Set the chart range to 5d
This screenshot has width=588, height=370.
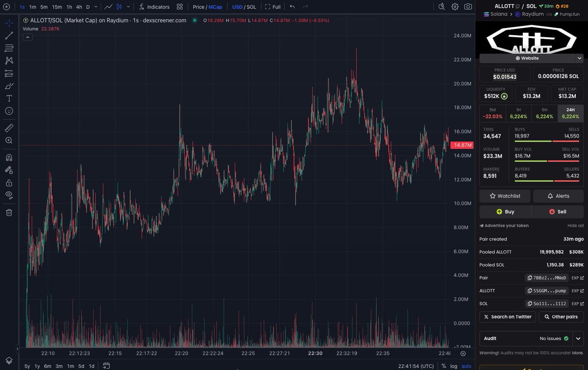(81, 366)
